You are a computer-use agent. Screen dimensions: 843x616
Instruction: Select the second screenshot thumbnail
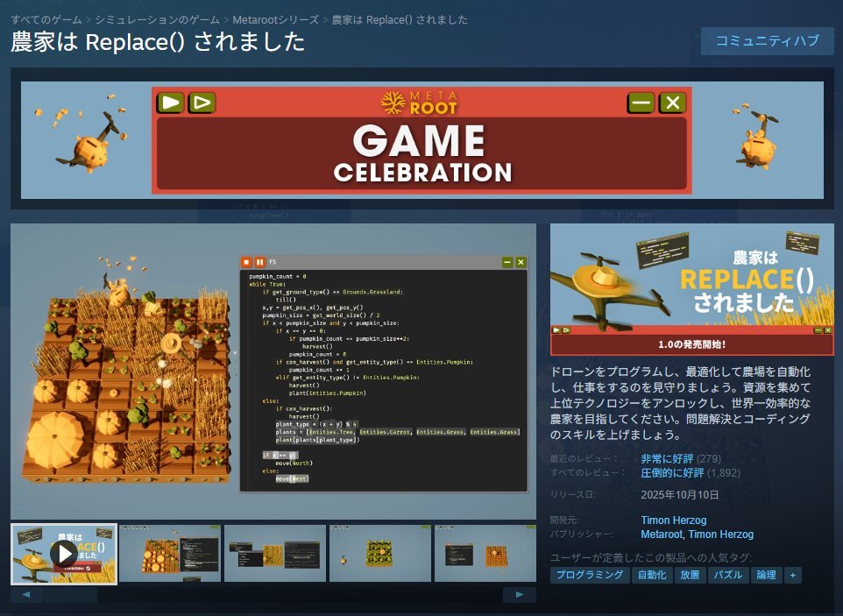click(x=169, y=554)
